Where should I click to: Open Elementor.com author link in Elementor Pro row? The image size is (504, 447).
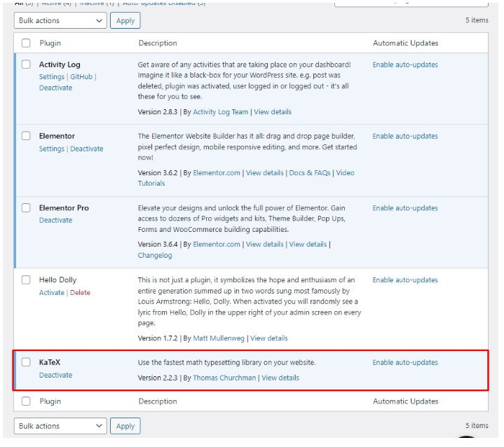pos(217,245)
